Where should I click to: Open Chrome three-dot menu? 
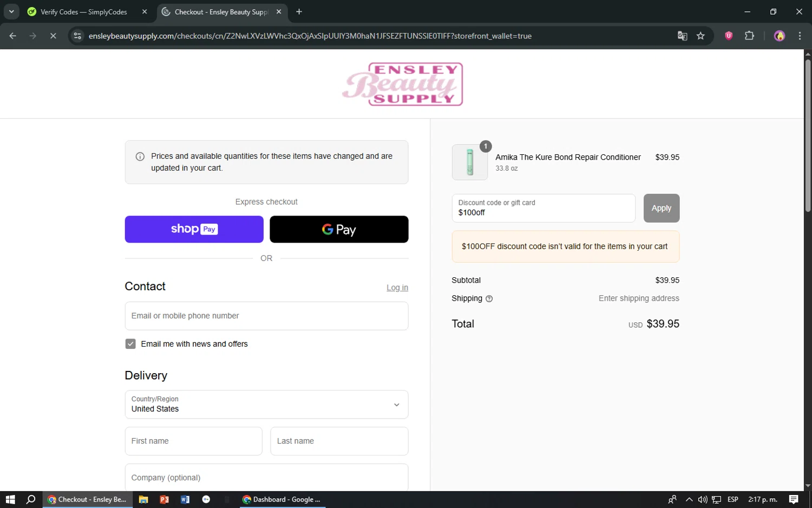click(x=800, y=36)
